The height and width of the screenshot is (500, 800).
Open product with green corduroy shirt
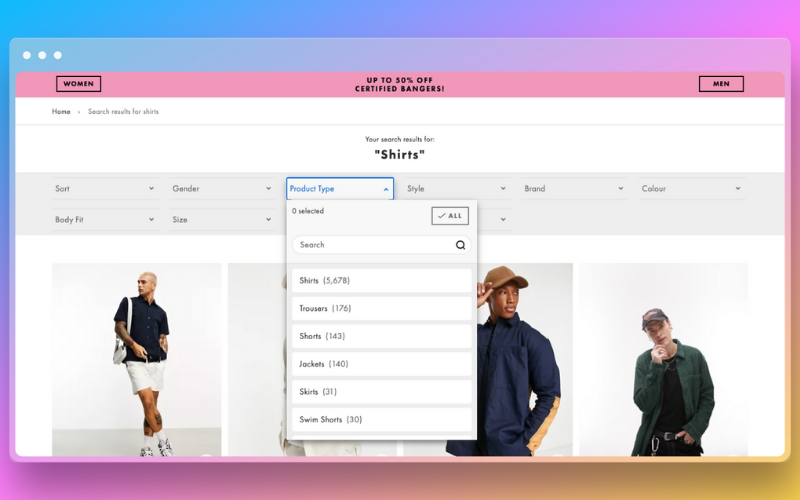663,359
